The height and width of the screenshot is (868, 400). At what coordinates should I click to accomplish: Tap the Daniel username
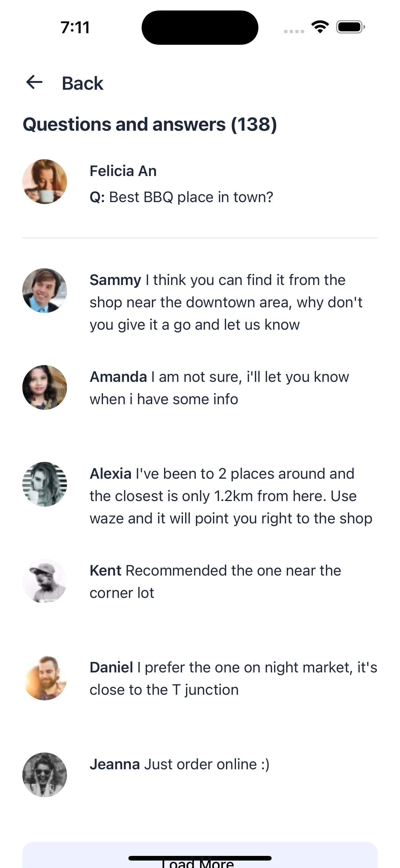tap(111, 667)
